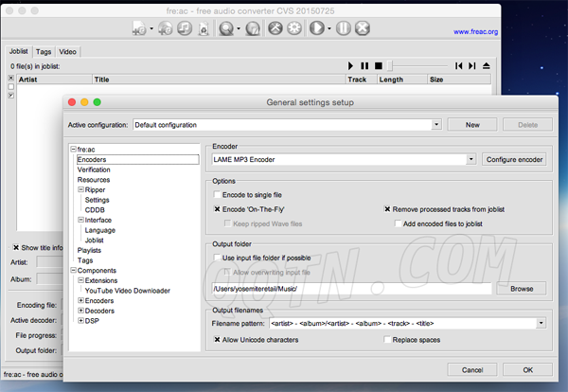Image resolution: width=568 pixels, height=392 pixels.
Task: Pause encoding using the toolbar pause icon
Action: click(x=344, y=29)
